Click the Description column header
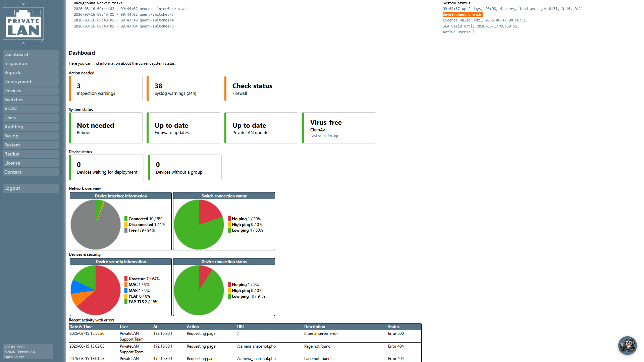Viewport: 644px width, 362px height. click(315, 327)
